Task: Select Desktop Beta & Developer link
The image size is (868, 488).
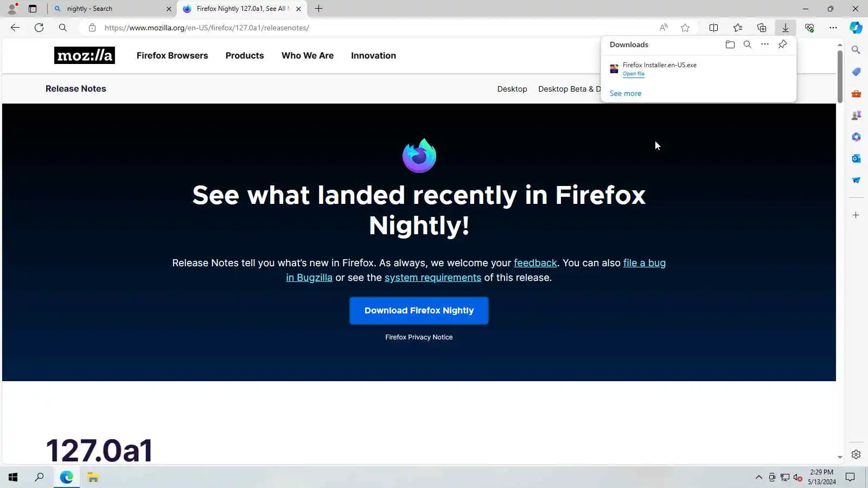Action: point(569,89)
